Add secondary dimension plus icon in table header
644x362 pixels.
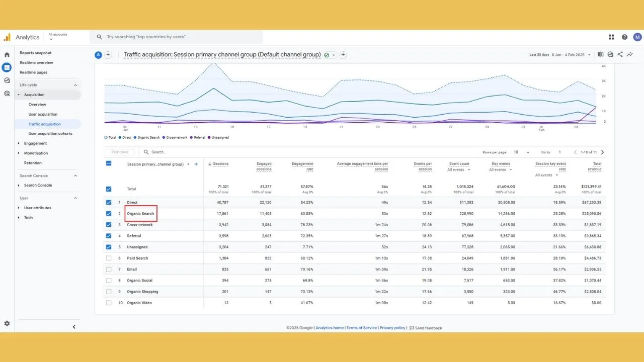click(x=196, y=164)
